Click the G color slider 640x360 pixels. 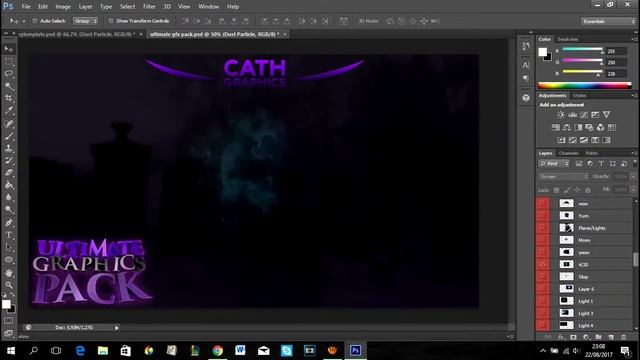(583, 61)
